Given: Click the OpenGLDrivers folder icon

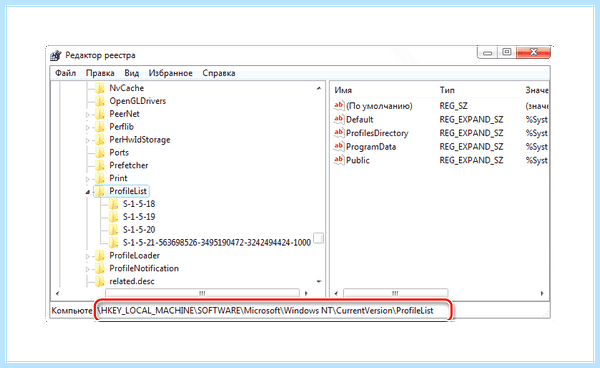Looking at the screenshot, I should point(100,101).
